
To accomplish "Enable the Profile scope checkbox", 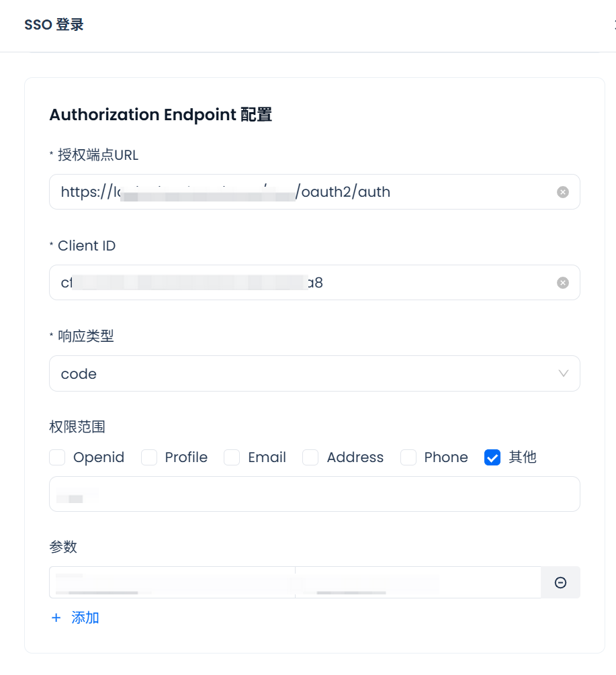I will pos(149,457).
